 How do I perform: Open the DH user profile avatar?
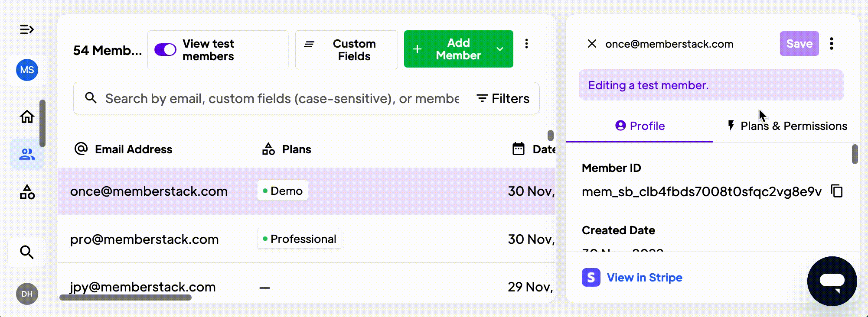[x=27, y=294]
